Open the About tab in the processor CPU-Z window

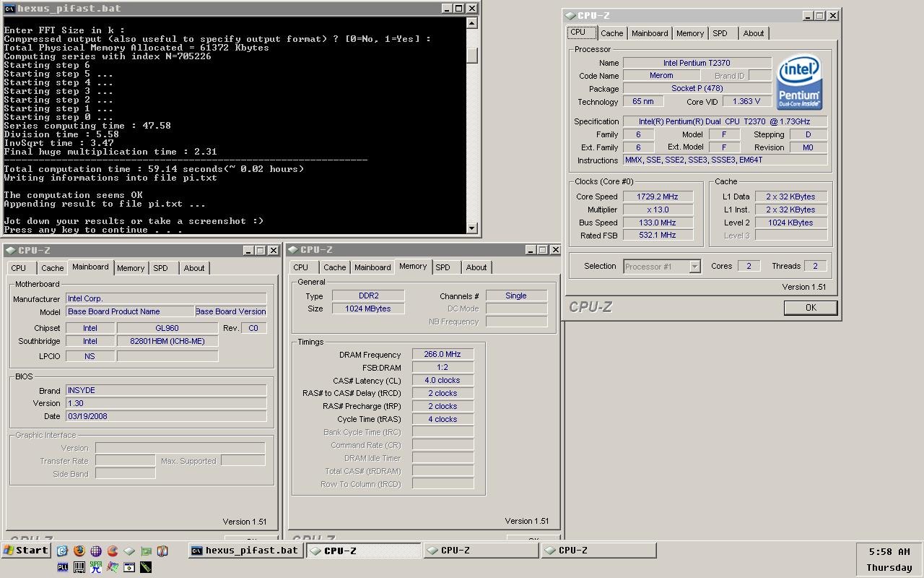coord(753,33)
